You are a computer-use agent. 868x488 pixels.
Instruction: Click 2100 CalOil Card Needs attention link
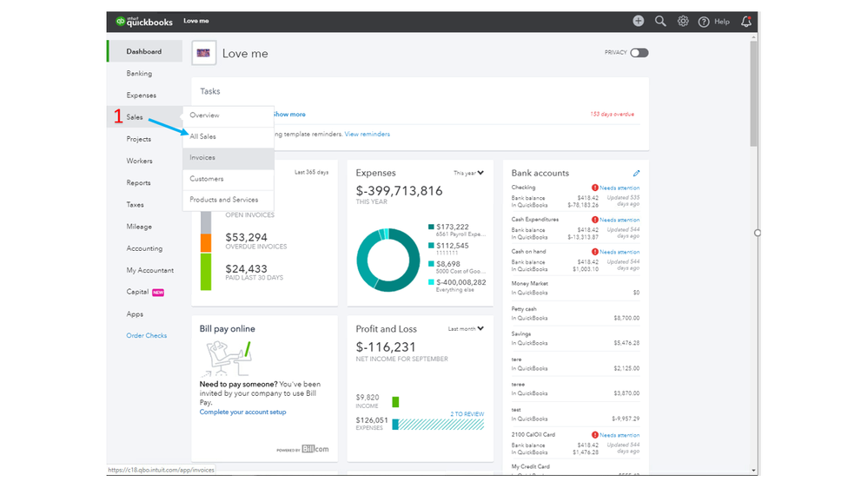[620, 435]
